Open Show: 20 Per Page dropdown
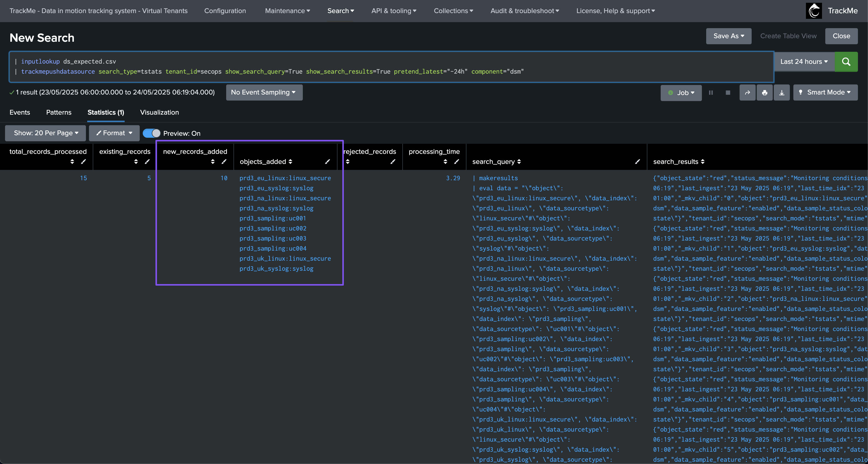This screenshot has width=868, height=464. [x=45, y=133]
